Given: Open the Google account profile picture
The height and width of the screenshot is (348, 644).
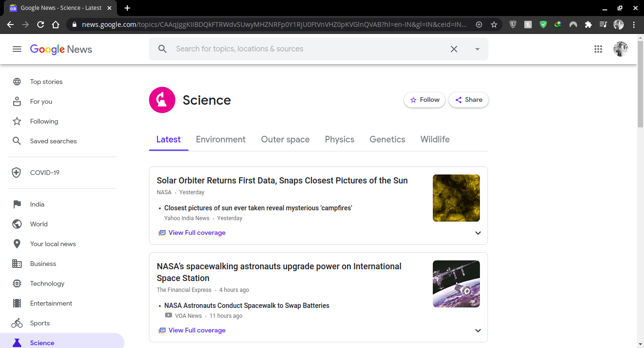Looking at the screenshot, I should (x=620, y=49).
